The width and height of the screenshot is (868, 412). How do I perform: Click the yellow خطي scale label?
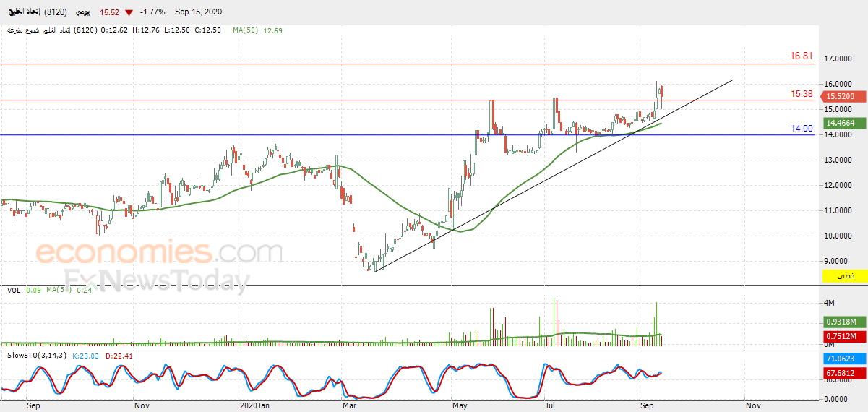(x=845, y=276)
